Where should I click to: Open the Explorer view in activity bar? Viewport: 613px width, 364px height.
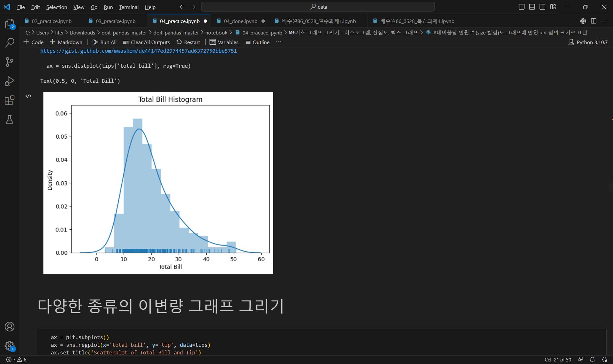10,24
